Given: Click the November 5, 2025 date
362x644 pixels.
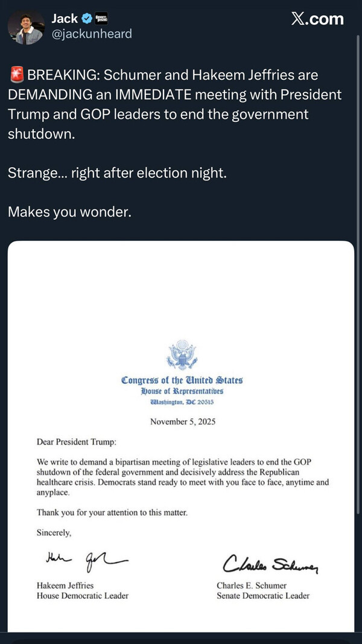Looking at the screenshot, I should [182, 422].
